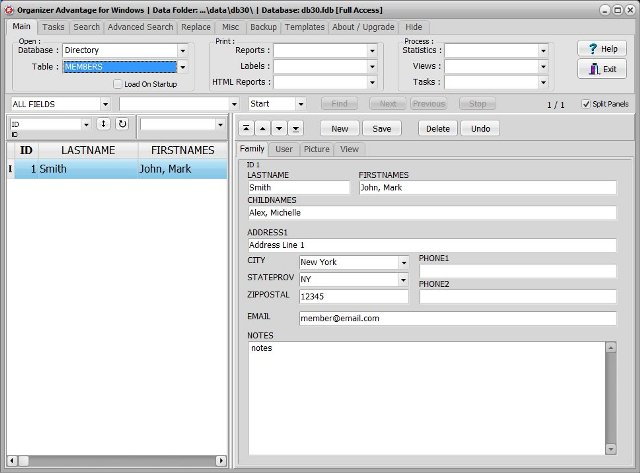Screen dimensions: 640x473
Task: Click the ZIPPOSTAL field showing 12345
Action: coord(353,297)
